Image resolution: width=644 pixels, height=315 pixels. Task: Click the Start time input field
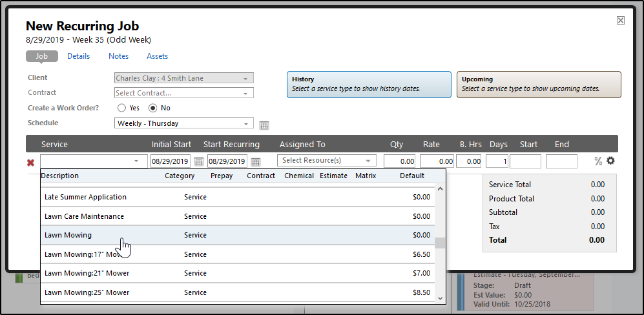pyautogui.click(x=525, y=161)
